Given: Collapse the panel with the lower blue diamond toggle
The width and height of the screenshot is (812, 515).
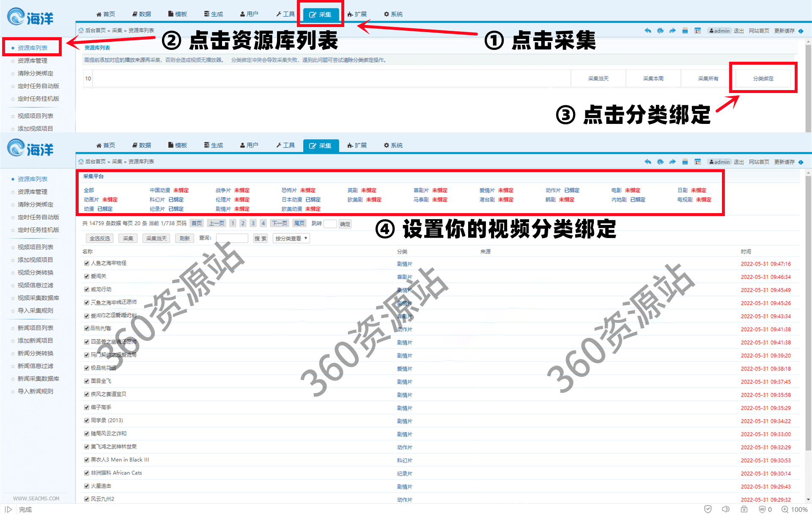Looking at the screenshot, I should [801, 162].
